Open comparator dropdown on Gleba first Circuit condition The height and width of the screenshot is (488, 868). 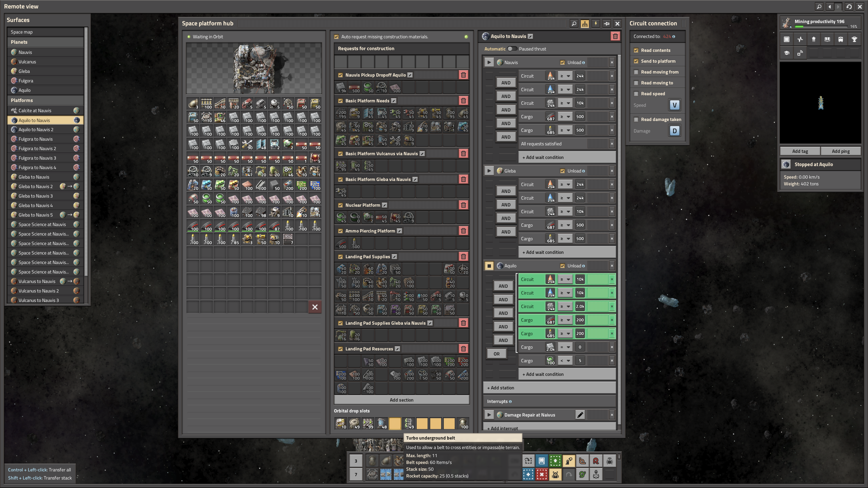pyautogui.click(x=565, y=185)
